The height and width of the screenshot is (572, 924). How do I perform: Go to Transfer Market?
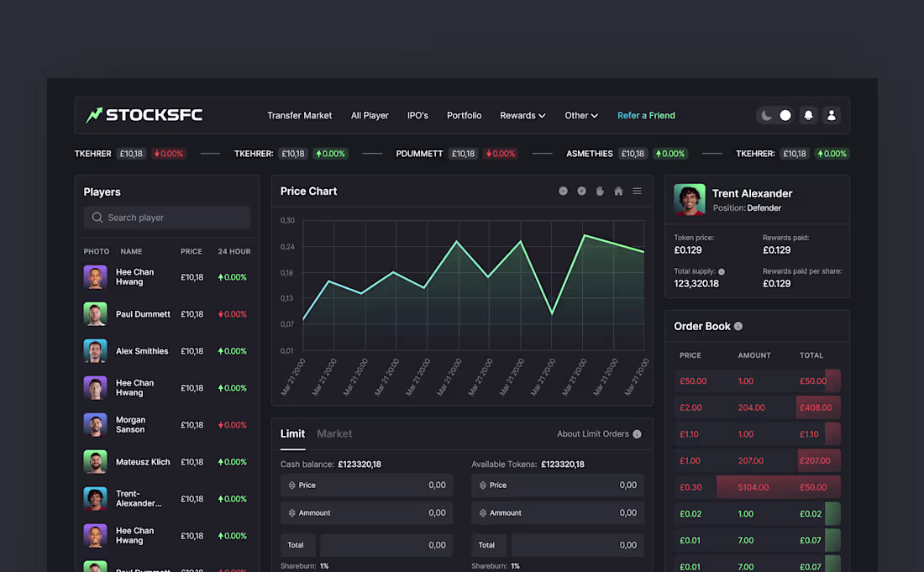(300, 115)
